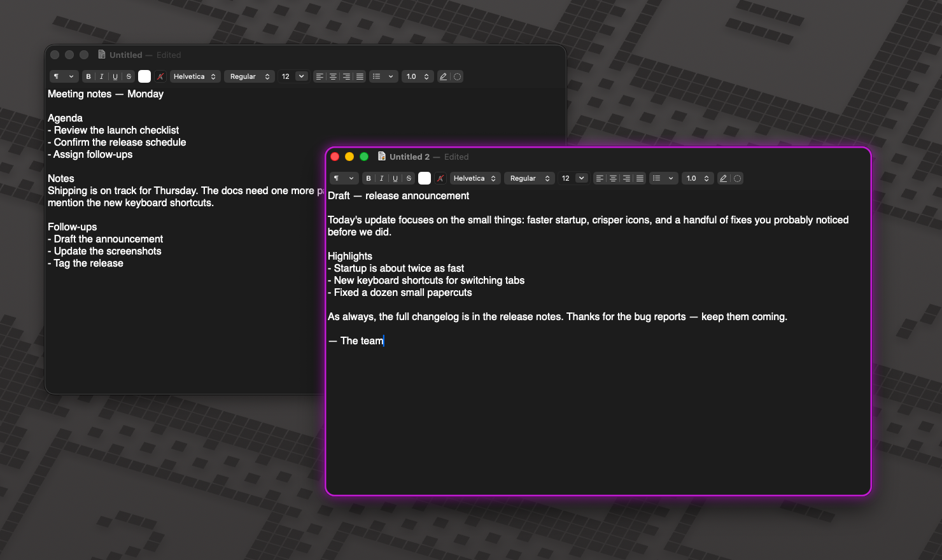The width and height of the screenshot is (942, 560).
Task: Justify text in Untitled 2
Action: [640, 178]
